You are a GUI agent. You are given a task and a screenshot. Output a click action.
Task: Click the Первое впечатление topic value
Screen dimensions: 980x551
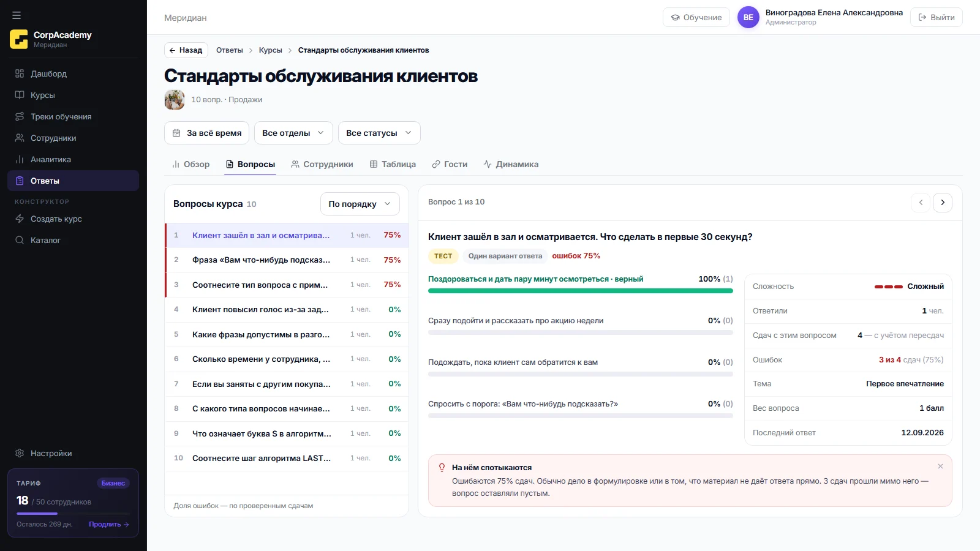(x=905, y=384)
